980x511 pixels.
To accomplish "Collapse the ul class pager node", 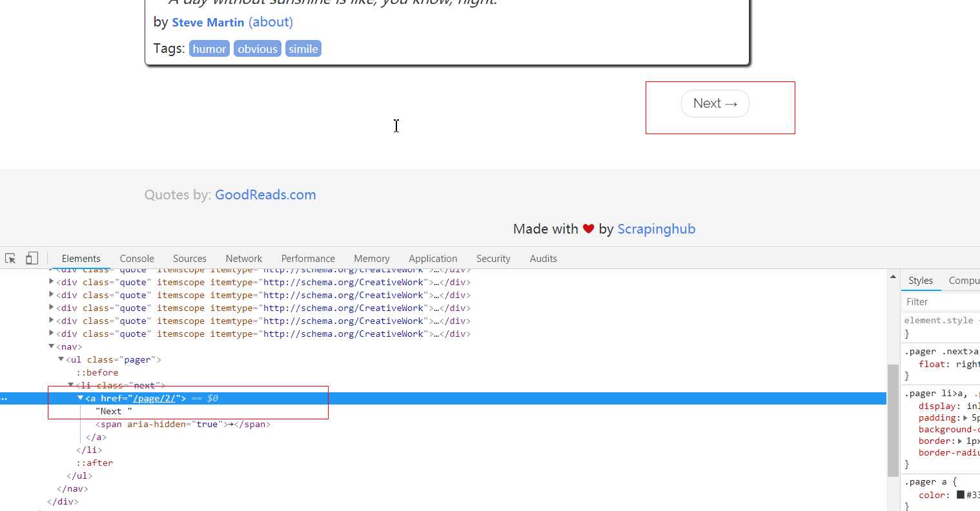I will (61, 359).
